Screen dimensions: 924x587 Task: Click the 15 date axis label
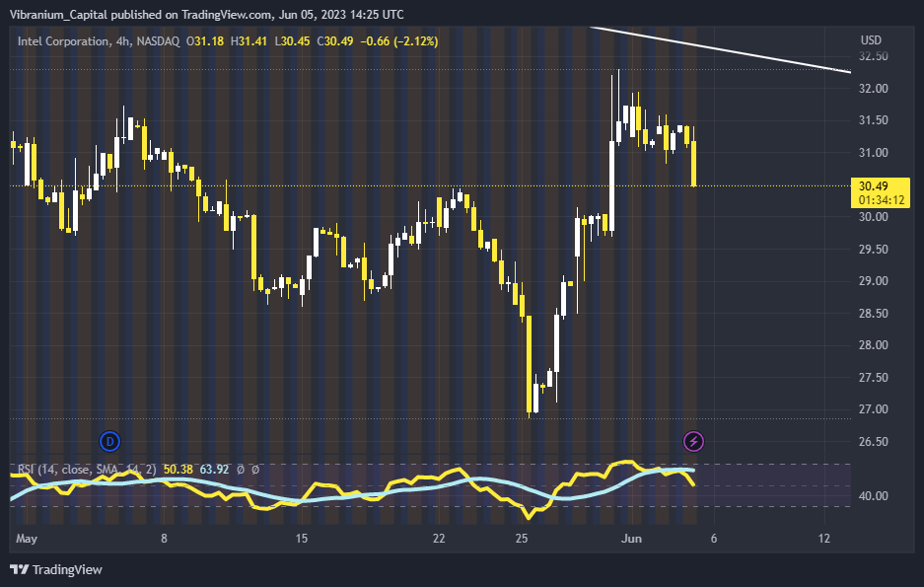click(x=301, y=538)
